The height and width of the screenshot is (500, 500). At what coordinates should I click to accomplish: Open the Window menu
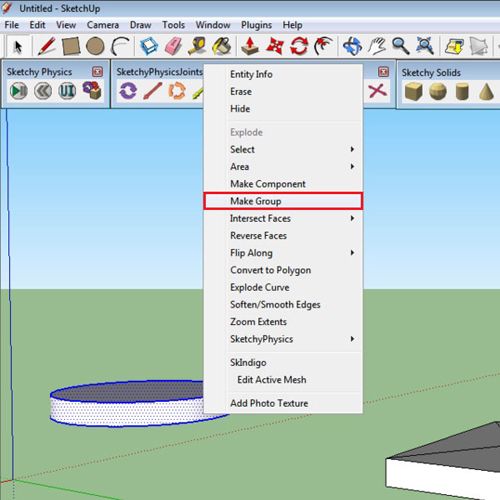tap(213, 25)
